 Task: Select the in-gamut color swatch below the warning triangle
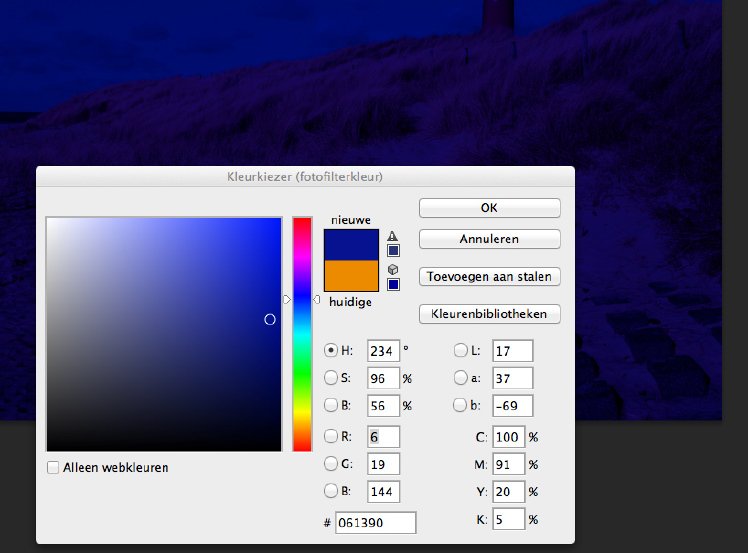click(393, 250)
